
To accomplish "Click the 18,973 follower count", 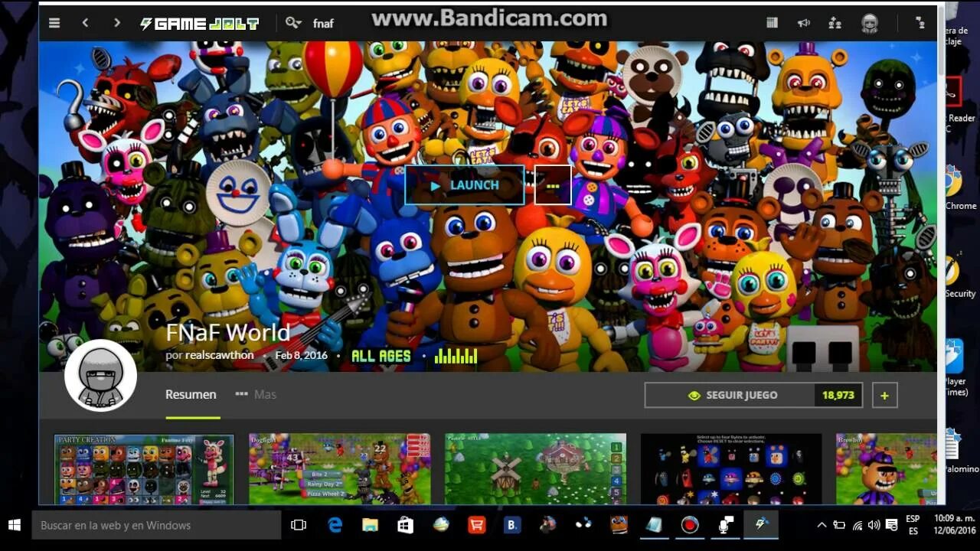I will pyautogui.click(x=838, y=395).
